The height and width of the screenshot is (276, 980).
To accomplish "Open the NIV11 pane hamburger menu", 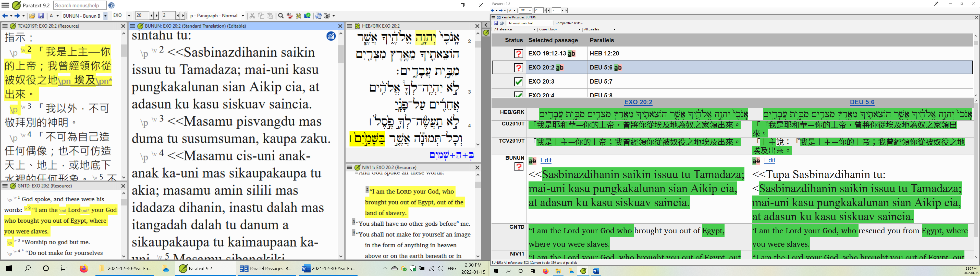I will coord(350,167).
